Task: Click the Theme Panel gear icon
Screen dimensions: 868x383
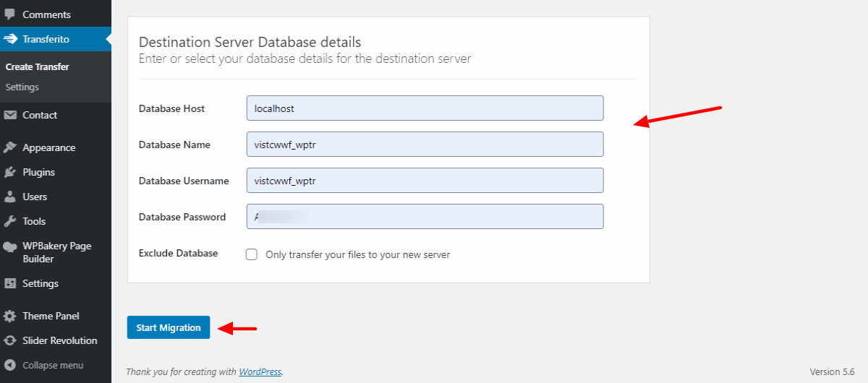Action: (x=10, y=316)
